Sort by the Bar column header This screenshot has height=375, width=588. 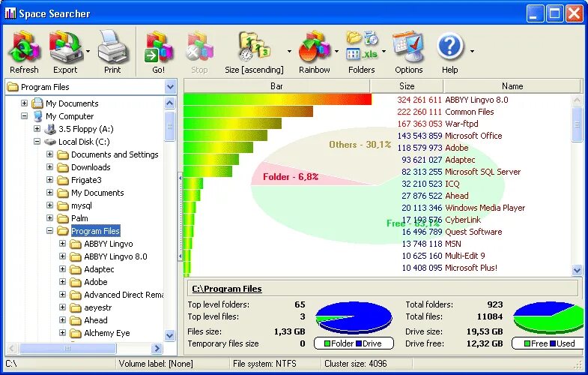click(x=276, y=86)
